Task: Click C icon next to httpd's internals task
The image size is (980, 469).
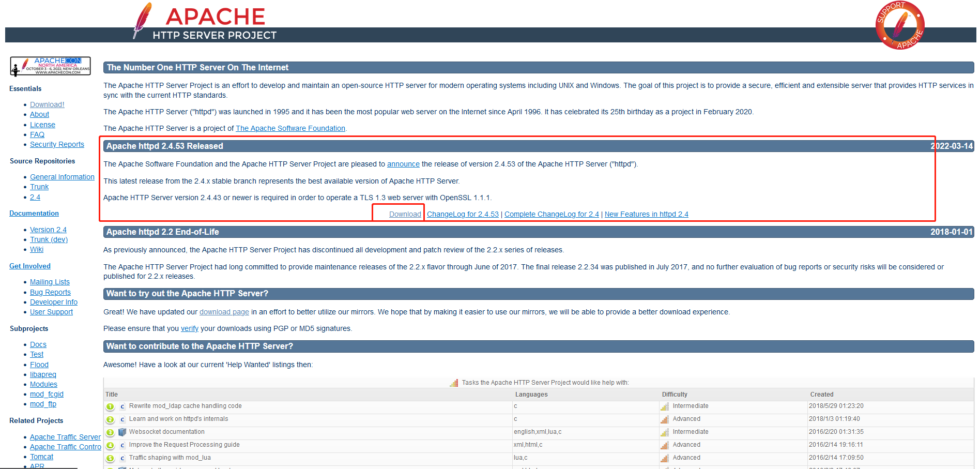Action: (122, 419)
